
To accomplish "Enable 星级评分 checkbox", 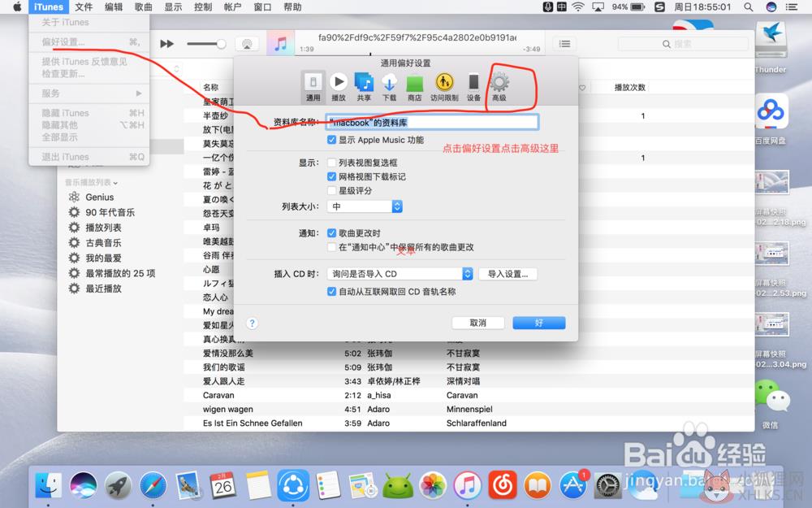I will [x=331, y=191].
